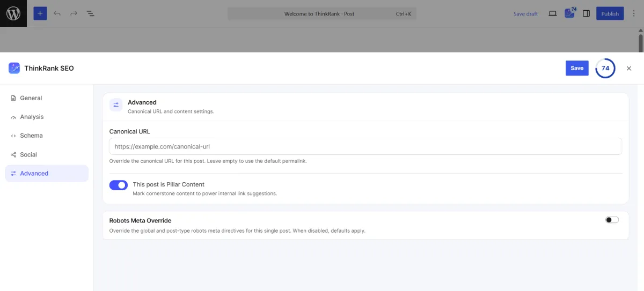Redo the last change
The image size is (644, 291).
click(x=74, y=13)
